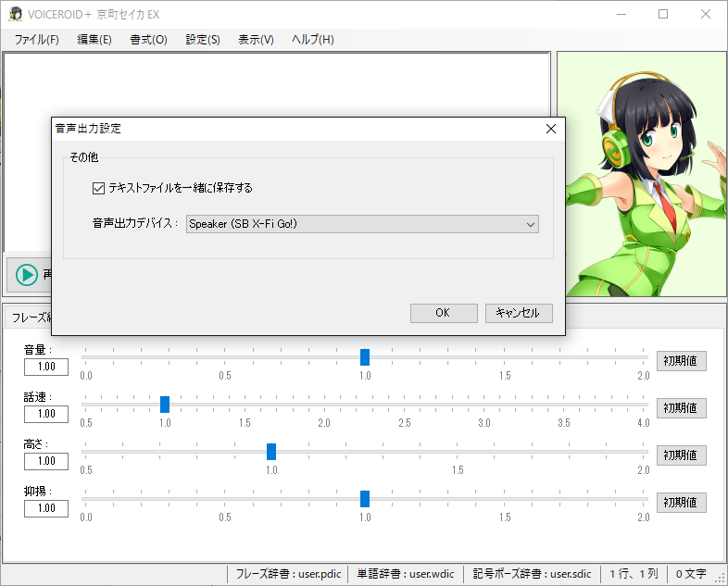
Task: Reset 抑揚 with its 初期値 button
Action: (x=682, y=503)
